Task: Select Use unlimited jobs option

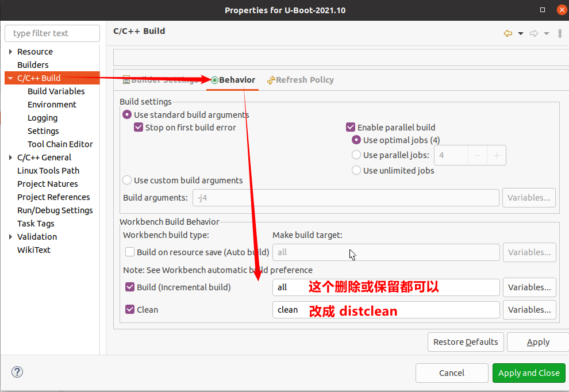Action: point(356,170)
